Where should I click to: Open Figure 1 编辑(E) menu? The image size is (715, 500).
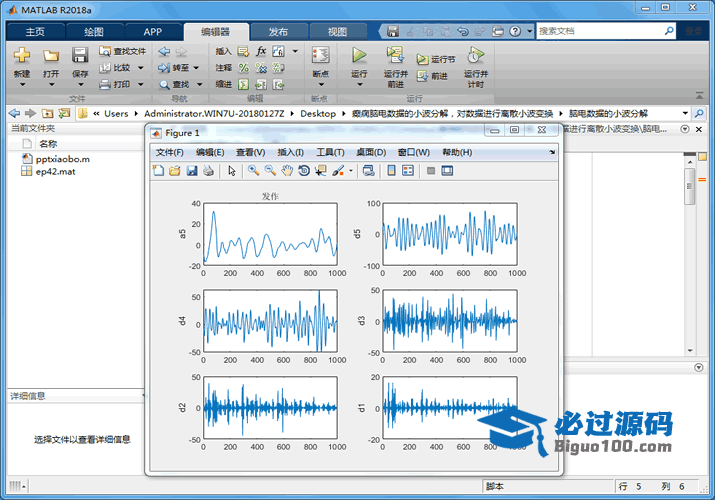click(210, 152)
